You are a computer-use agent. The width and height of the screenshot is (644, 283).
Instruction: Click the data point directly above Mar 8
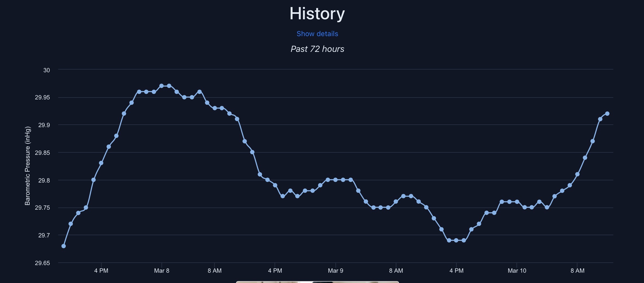pyautogui.click(x=161, y=86)
